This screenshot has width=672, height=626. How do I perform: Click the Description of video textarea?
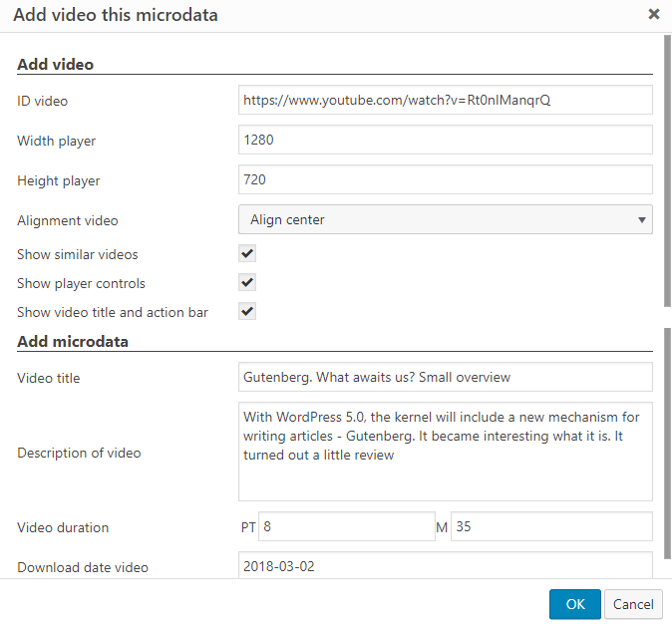tap(446, 452)
